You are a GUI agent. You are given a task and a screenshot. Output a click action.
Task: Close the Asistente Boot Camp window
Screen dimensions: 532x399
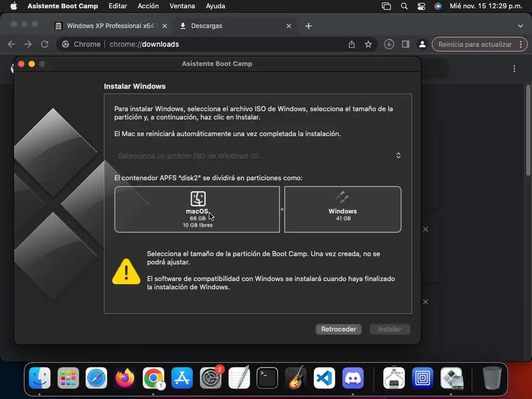(21, 64)
